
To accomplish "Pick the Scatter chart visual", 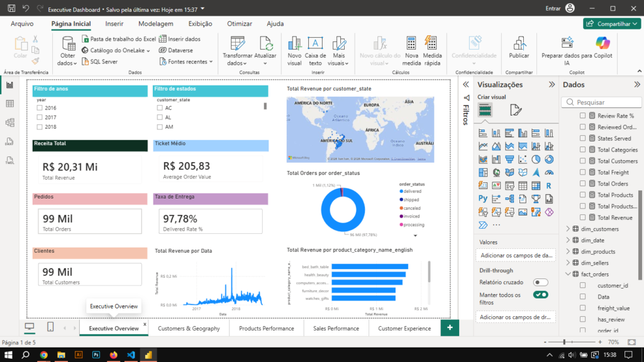I will [x=523, y=159].
